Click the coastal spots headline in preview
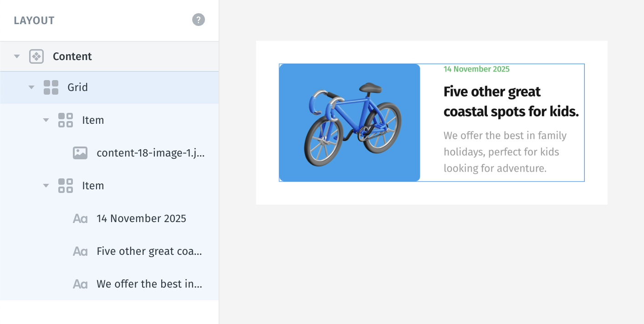This screenshot has width=644, height=324. [511, 101]
